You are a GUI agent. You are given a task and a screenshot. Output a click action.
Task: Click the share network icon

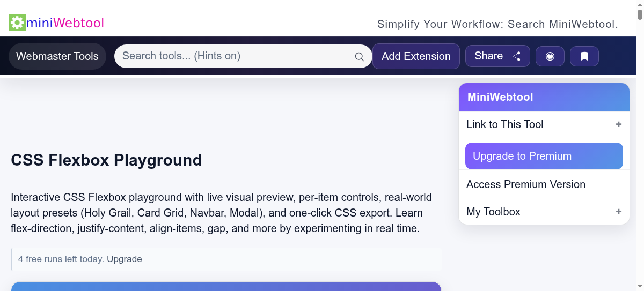coord(517,56)
